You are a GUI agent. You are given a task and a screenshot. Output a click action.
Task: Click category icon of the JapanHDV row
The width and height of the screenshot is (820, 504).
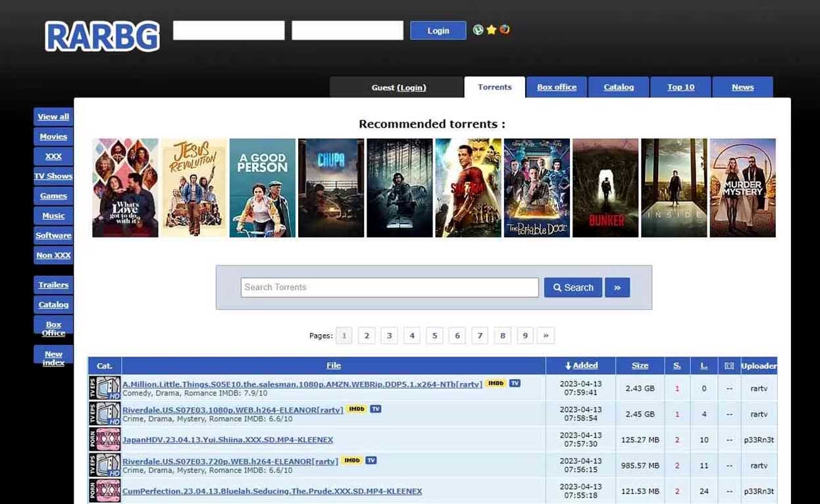tap(105, 440)
